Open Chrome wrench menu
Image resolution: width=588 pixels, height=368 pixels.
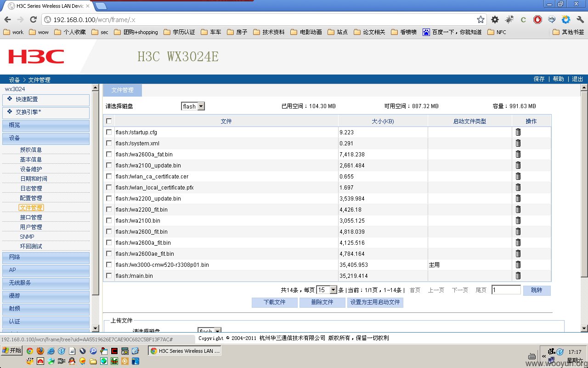point(580,19)
